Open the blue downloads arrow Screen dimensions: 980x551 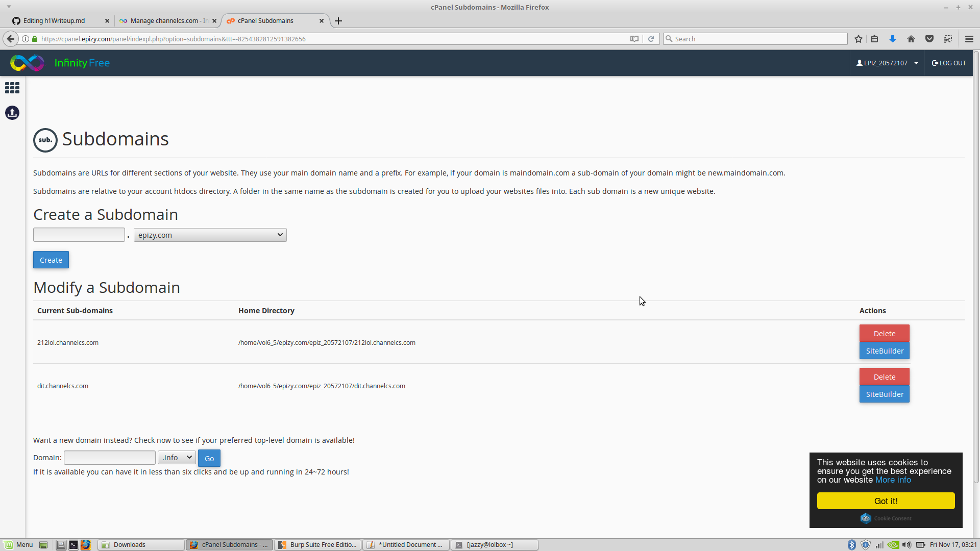[893, 39]
